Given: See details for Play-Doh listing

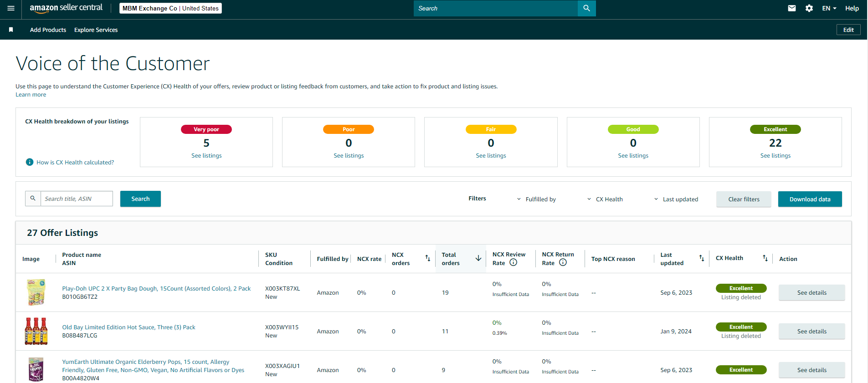Looking at the screenshot, I should click(x=812, y=292).
